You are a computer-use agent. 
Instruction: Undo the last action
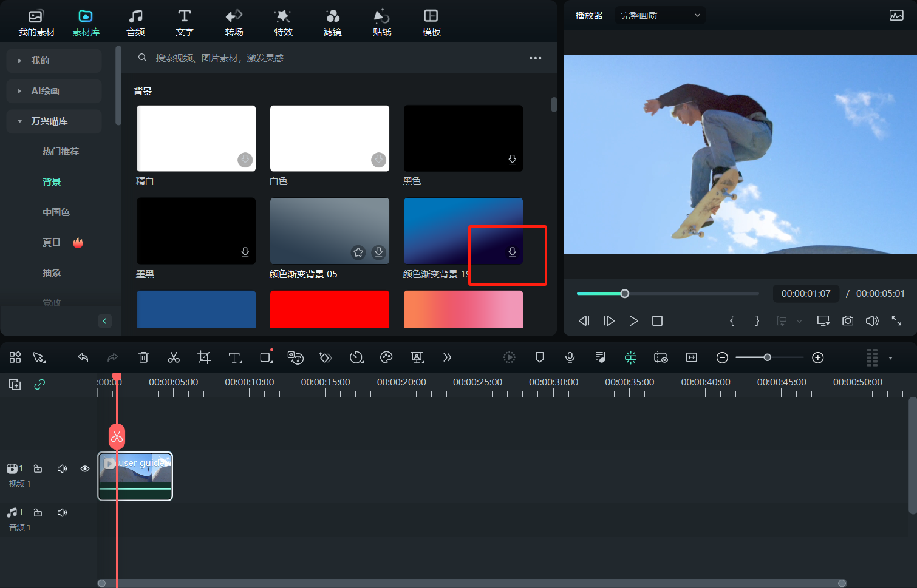[x=83, y=358]
